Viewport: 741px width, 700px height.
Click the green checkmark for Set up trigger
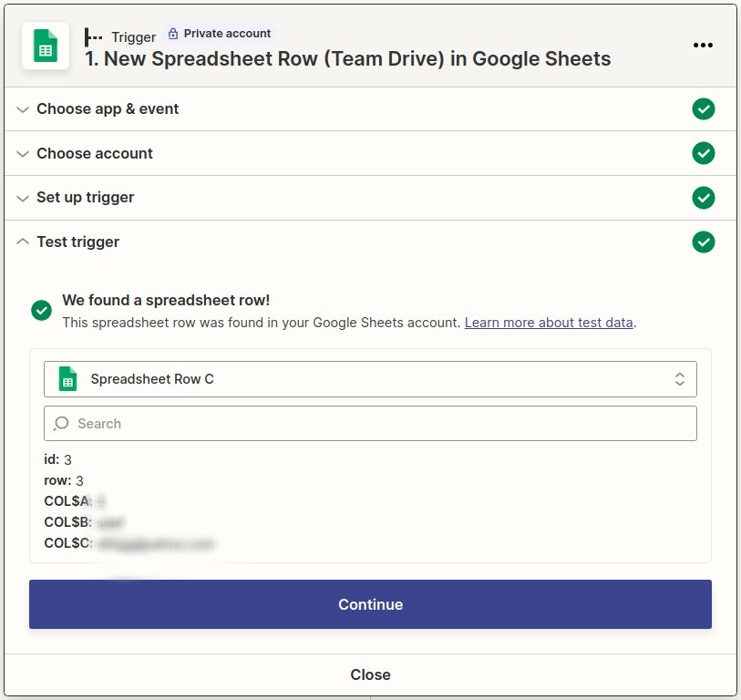(704, 198)
